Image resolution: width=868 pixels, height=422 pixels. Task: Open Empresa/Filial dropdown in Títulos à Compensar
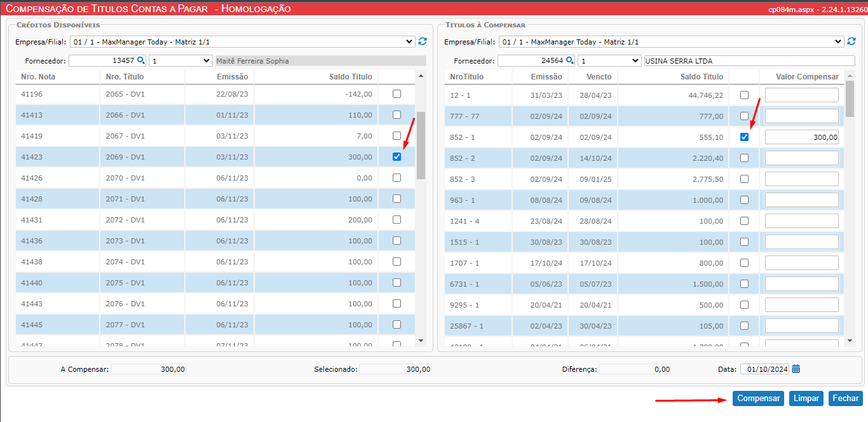coord(671,41)
